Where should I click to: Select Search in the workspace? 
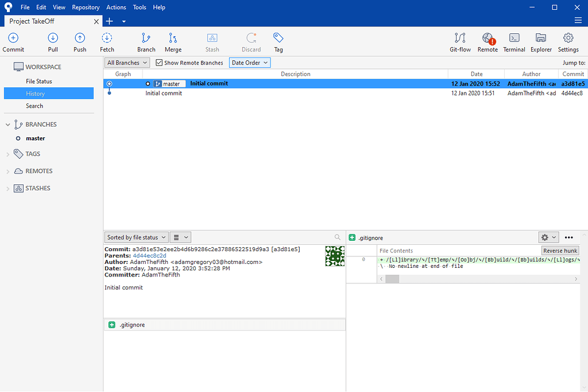[34, 106]
